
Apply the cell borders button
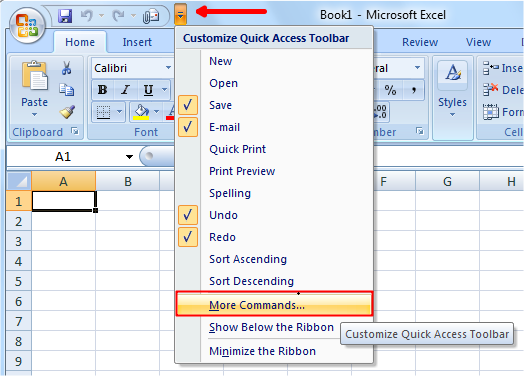click(103, 112)
